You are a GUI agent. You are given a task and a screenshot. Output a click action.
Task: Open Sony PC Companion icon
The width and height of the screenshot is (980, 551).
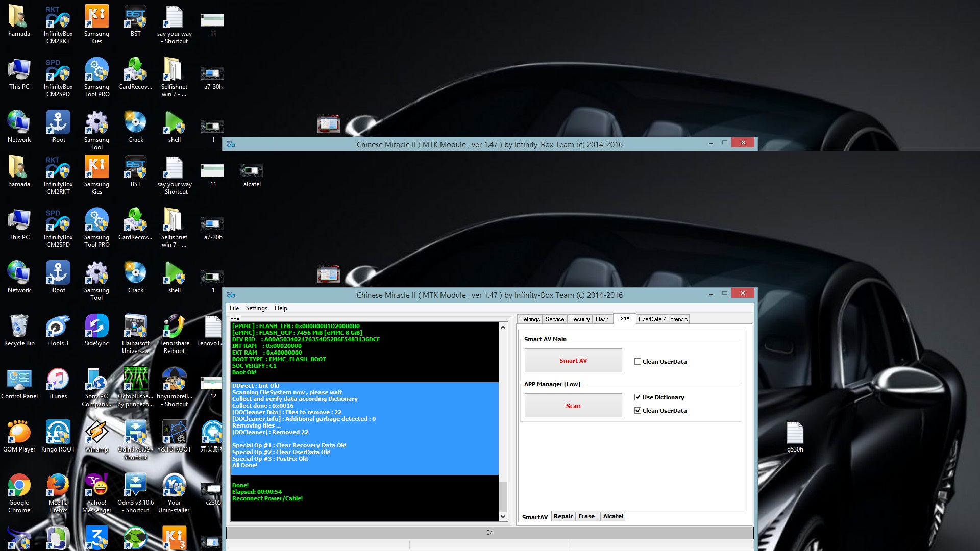(x=96, y=387)
